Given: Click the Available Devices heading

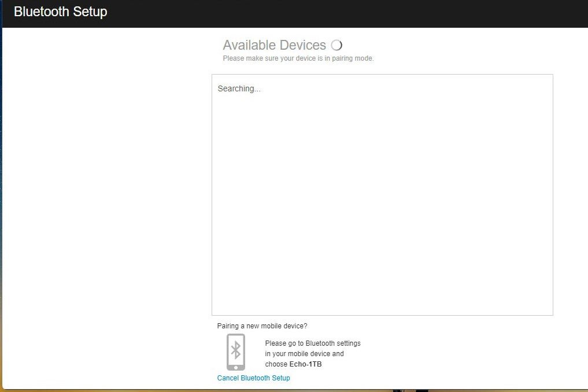Looking at the screenshot, I should click(275, 45).
